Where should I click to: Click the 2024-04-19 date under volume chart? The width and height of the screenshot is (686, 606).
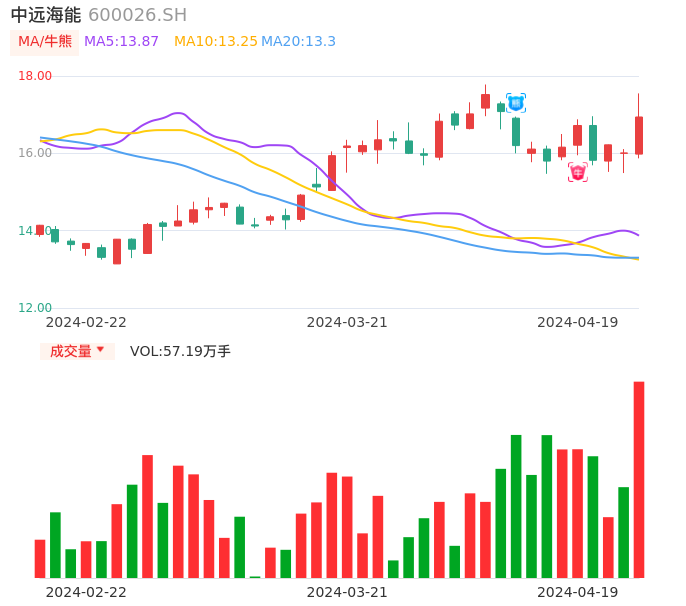[x=577, y=592]
